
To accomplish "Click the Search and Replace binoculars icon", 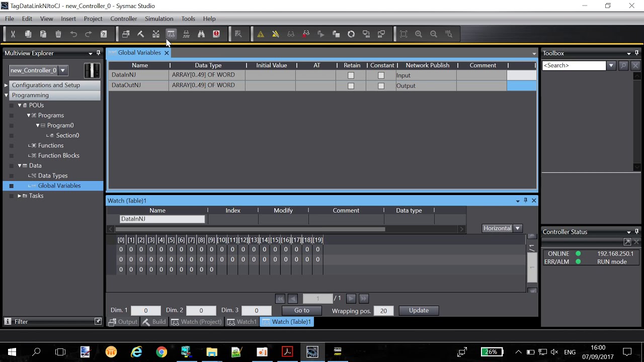I will tap(201, 34).
